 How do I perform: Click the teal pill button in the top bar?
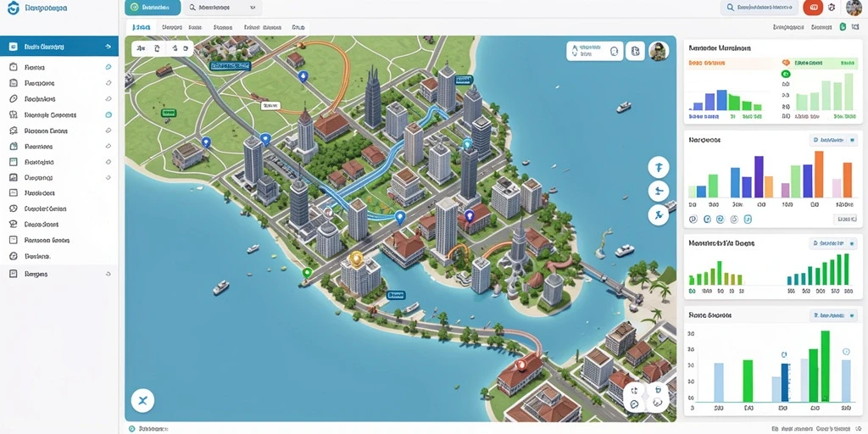(x=153, y=8)
